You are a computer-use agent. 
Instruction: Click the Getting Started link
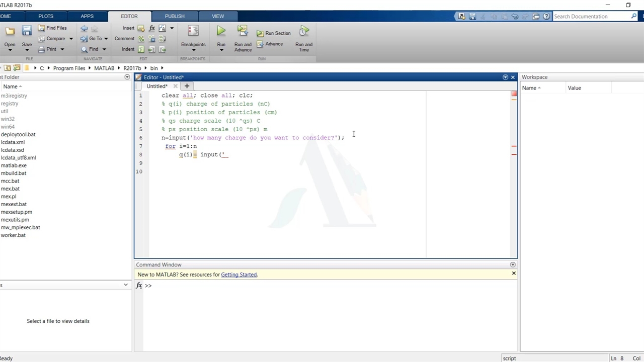point(239,275)
